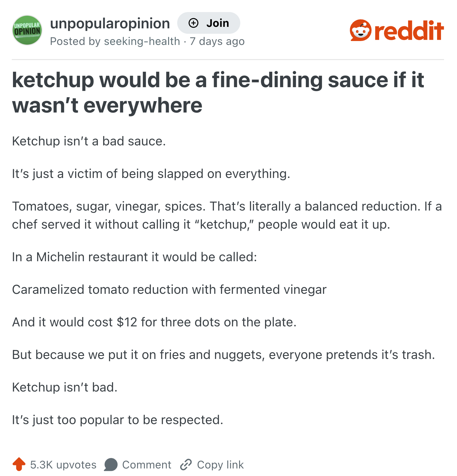Click the paragraph about Michelin restaurant
The image size is (457, 476).
[x=135, y=257]
